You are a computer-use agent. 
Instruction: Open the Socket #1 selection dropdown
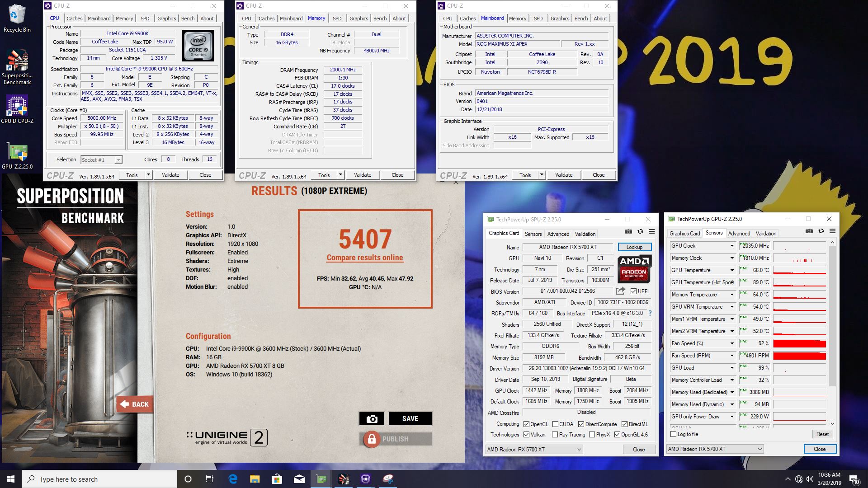tap(102, 160)
